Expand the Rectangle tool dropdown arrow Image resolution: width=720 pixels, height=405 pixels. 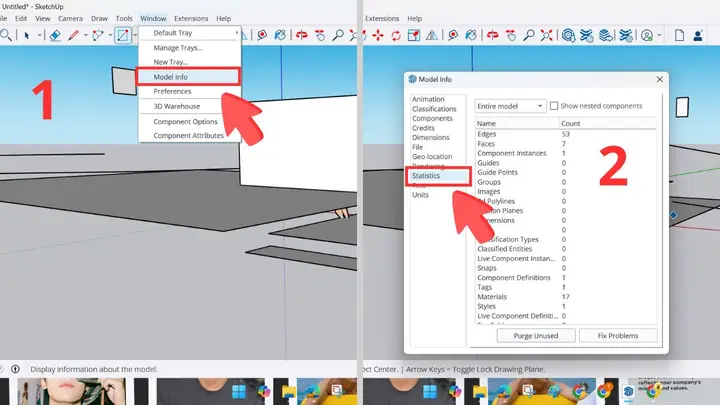coord(135,35)
